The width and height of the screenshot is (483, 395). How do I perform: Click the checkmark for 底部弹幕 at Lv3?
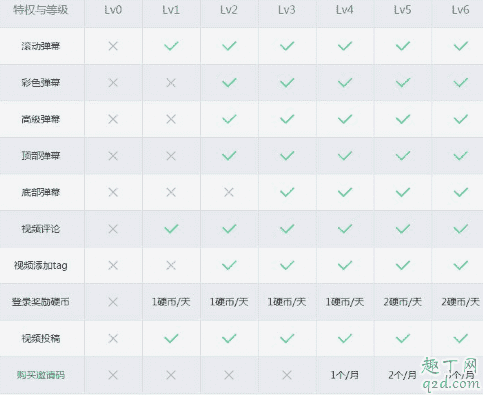pyautogui.click(x=287, y=192)
